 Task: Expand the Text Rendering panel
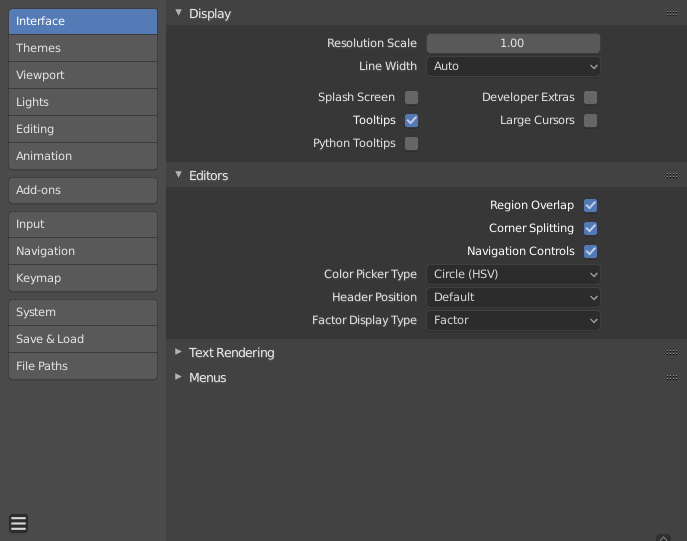[178, 352]
